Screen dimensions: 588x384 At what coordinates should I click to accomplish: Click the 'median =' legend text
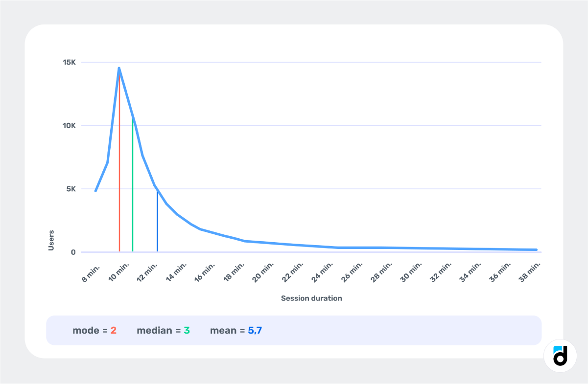[x=159, y=330]
